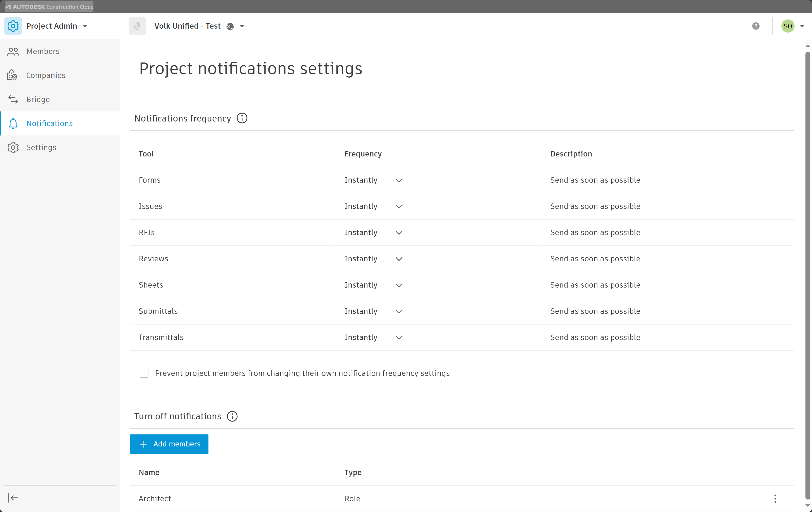Viewport: 812px width, 512px height.
Task: Open the Volk Unified project switcher dropdown
Action: click(242, 26)
